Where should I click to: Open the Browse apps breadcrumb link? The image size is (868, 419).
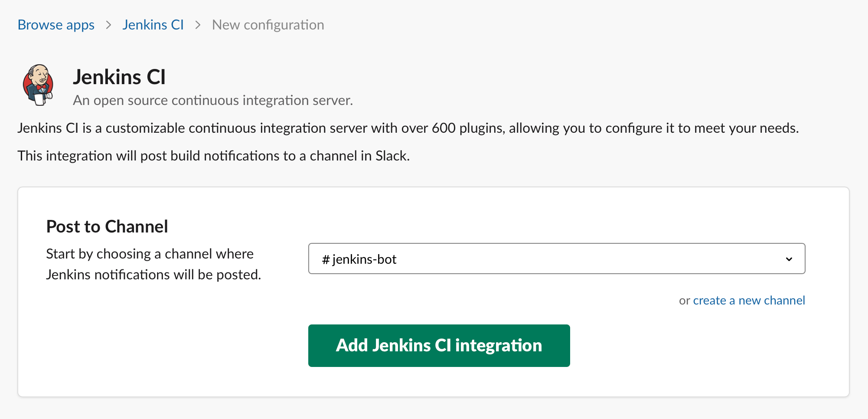[56, 25]
